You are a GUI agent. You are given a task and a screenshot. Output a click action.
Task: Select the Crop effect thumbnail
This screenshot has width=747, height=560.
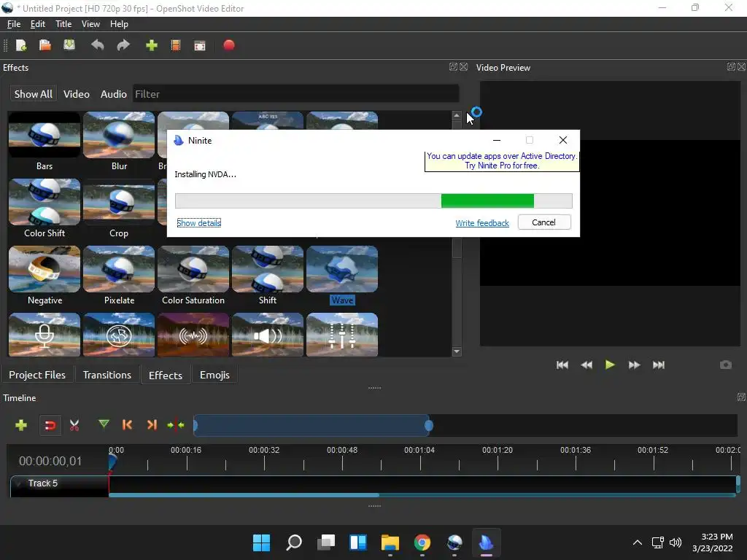coord(119,202)
